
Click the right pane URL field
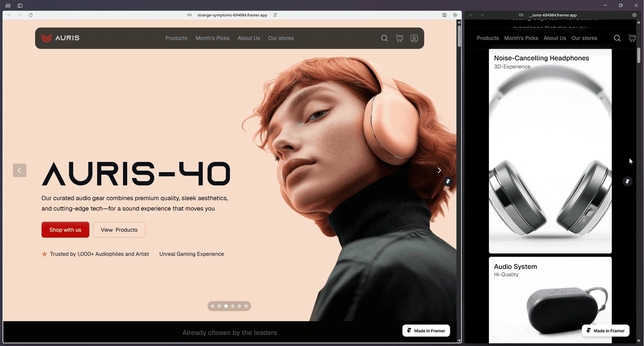pyautogui.click(x=553, y=15)
